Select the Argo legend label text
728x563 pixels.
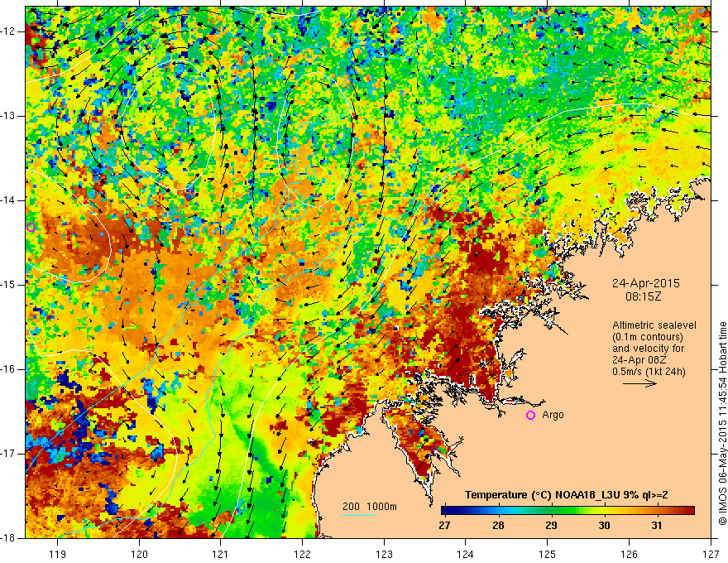(553, 415)
